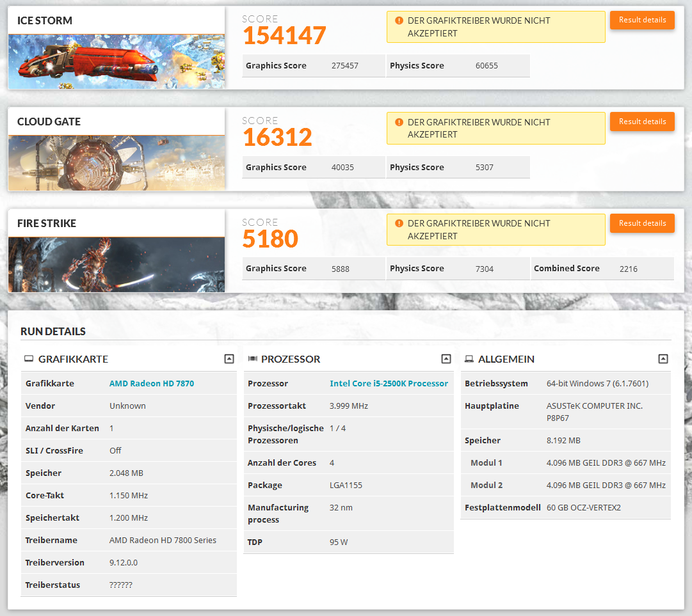
Task: Click the Vendor value Unknown
Action: tap(127, 406)
